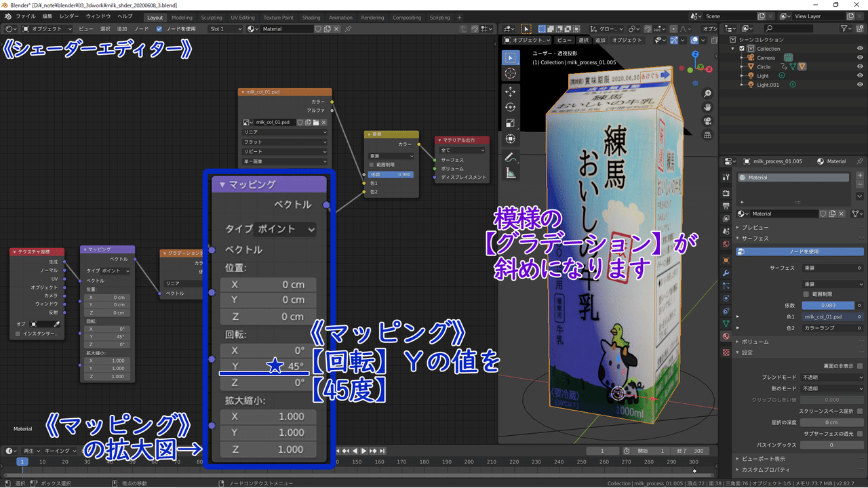The height and width of the screenshot is (488, 868).
Task: Open the View Layer properties tab icon
Action: tap(726, 218)
